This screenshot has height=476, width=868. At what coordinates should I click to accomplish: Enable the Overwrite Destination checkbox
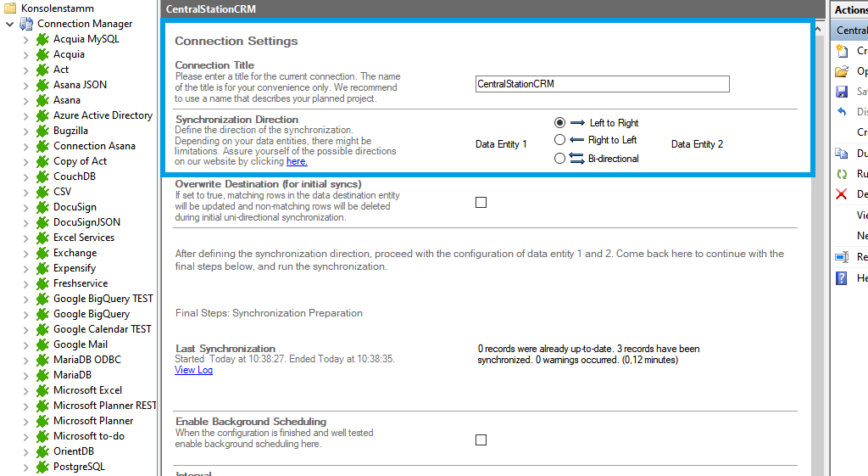(481, 203)
